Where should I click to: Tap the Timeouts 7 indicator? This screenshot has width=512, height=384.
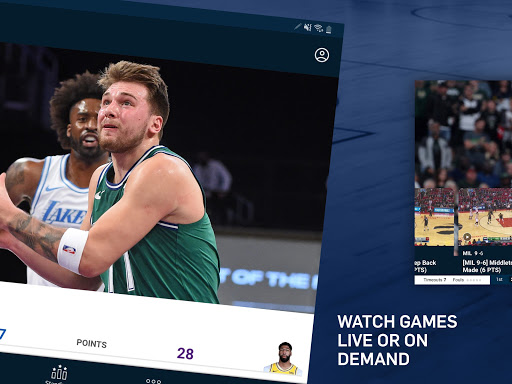point(434,280)
